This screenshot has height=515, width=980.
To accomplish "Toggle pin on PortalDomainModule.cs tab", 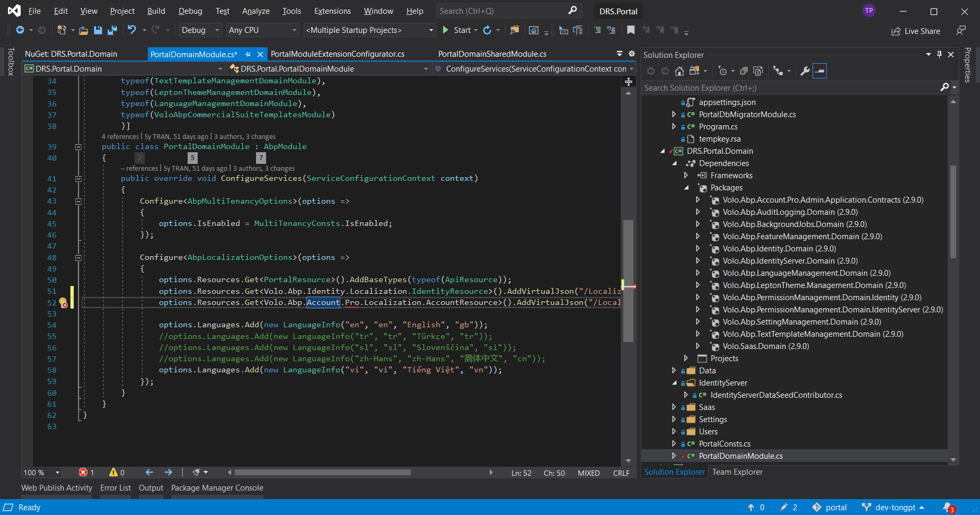I will tap(248, 54).
